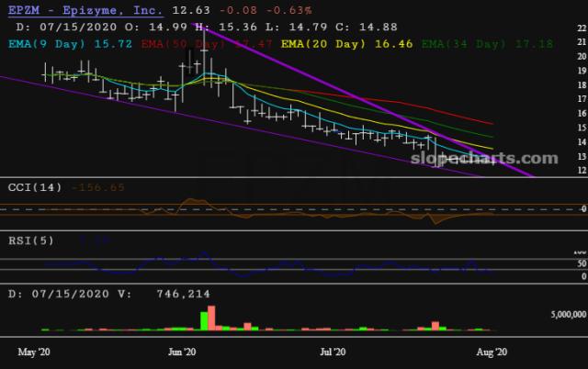Click the Aug '20 date axis label

point(492,352)
